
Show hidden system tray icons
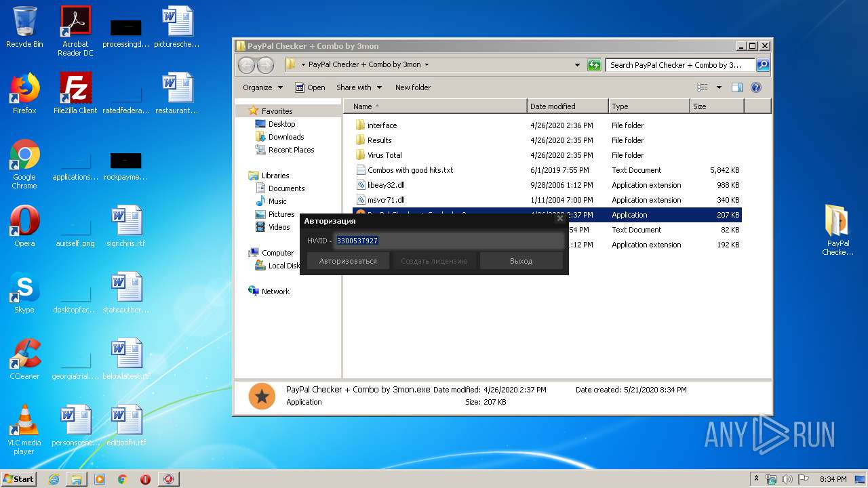click(756, 479)
